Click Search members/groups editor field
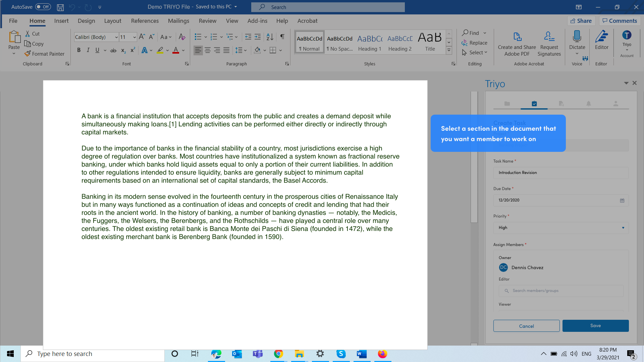This screenshot has height=362, width=644. [561, 291]
